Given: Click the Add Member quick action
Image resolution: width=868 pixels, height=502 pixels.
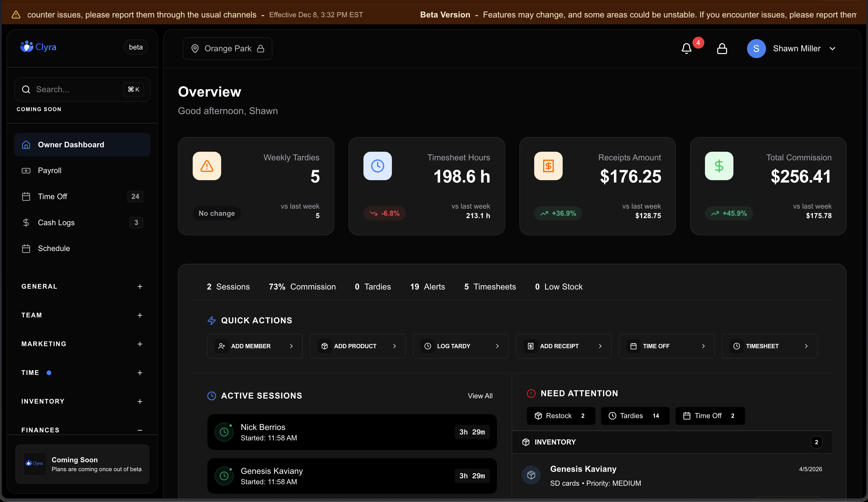Looking at the screenshot, I should (x=255, y=346).
